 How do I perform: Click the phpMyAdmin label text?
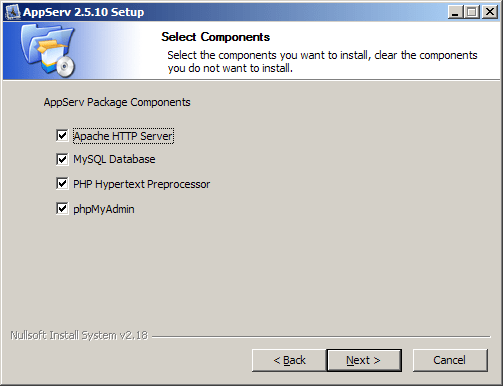(x=104, y=209)
